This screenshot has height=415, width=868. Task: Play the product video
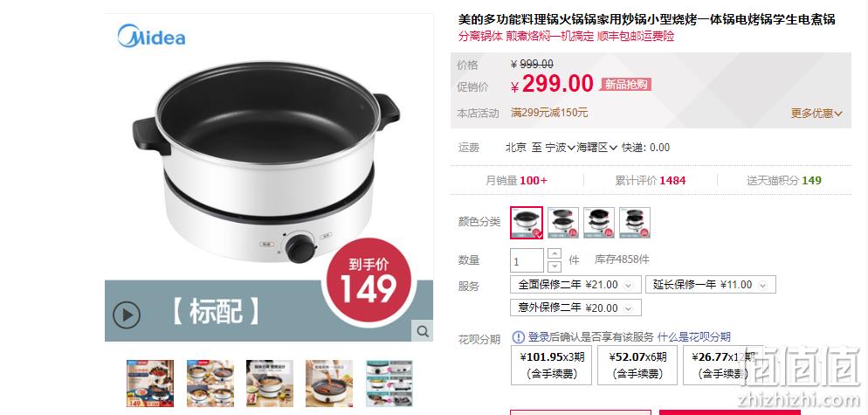127,315
